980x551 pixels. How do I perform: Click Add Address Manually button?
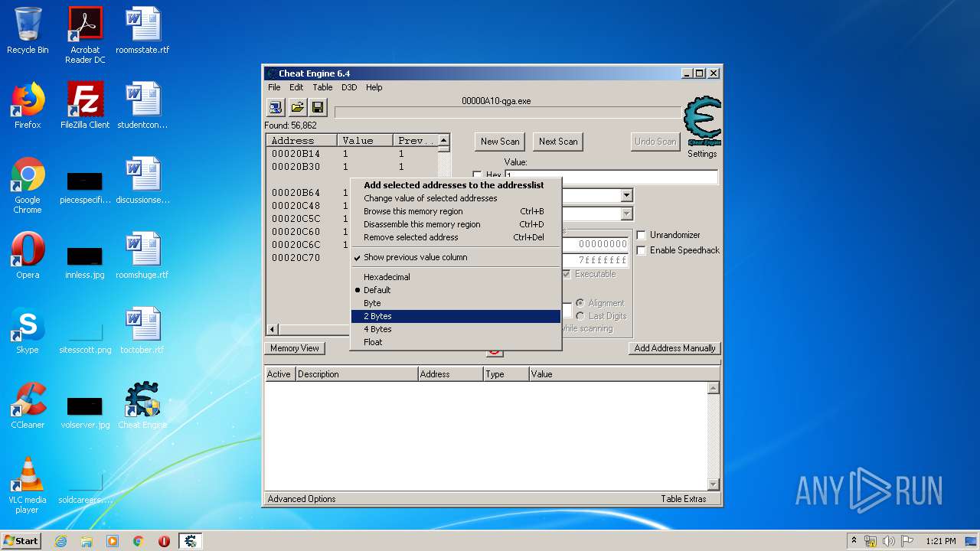click(675, 348)
